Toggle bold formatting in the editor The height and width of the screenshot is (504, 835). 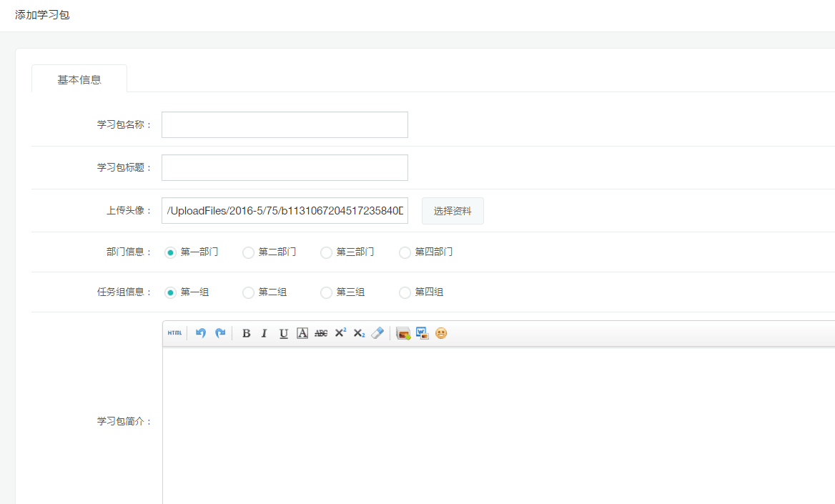[246, 333]
